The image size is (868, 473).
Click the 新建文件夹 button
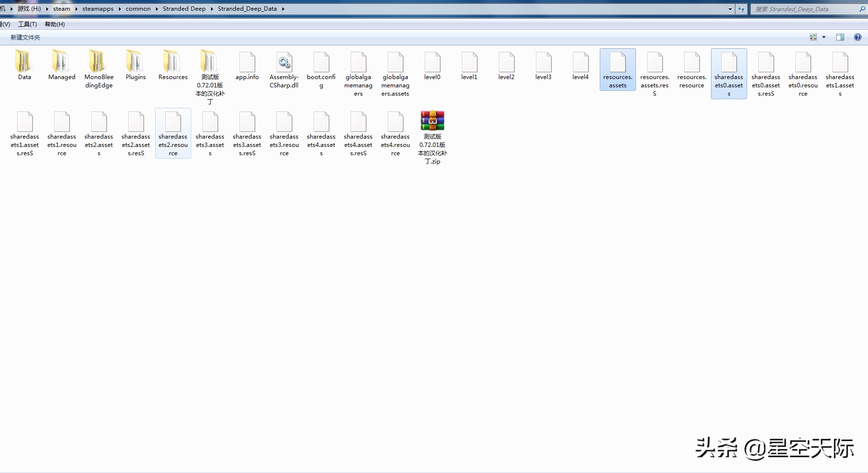tap(25, 37)
